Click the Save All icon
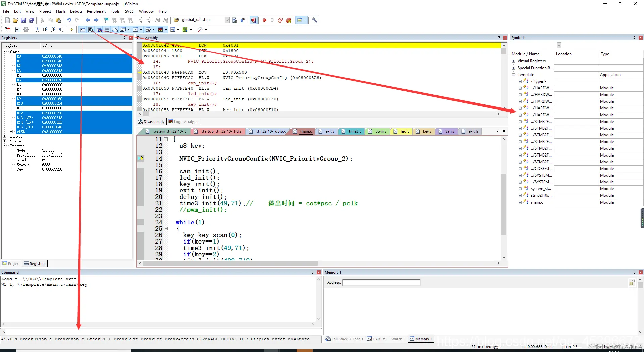 pyautogui.click(x=32, y=20)
